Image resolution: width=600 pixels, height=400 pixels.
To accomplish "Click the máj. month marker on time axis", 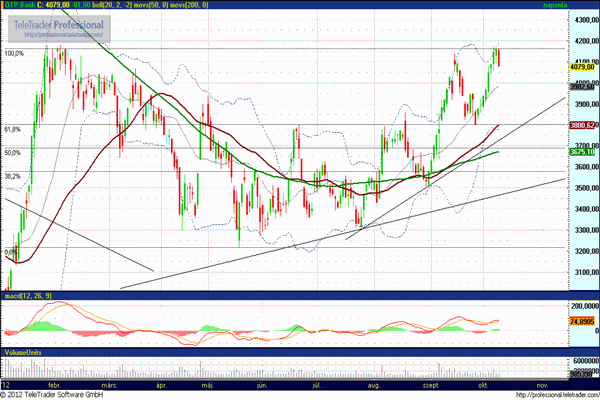I will click(207, 383).
